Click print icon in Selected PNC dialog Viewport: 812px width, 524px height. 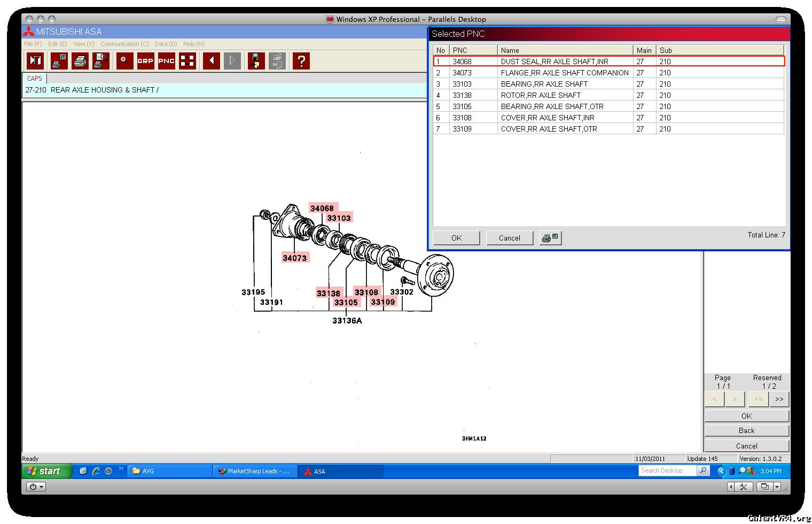point(550,238)
